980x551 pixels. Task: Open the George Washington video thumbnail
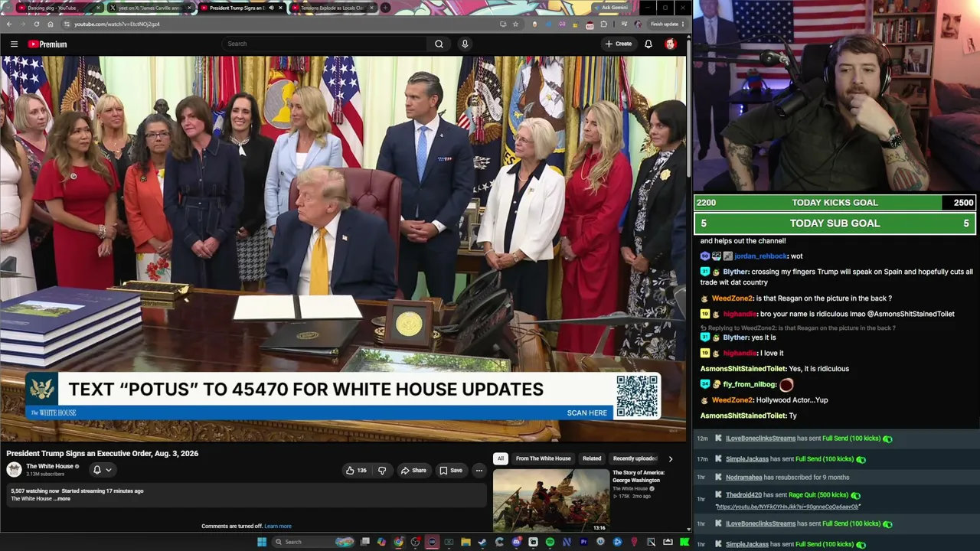550,500
